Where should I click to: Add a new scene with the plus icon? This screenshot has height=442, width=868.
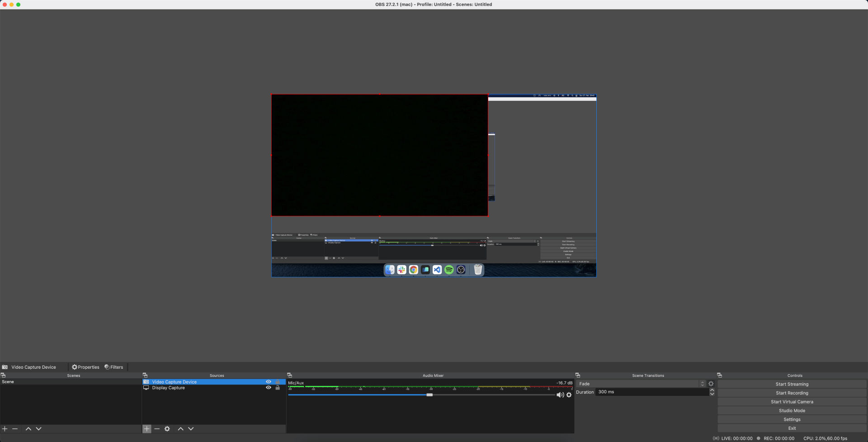(x=5, y=428)
